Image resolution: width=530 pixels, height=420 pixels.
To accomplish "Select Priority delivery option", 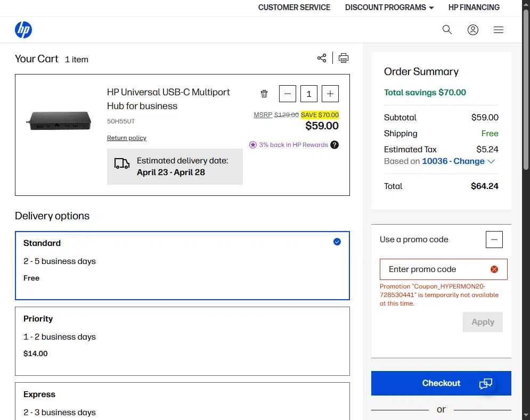I will click(x=182, y=341).
